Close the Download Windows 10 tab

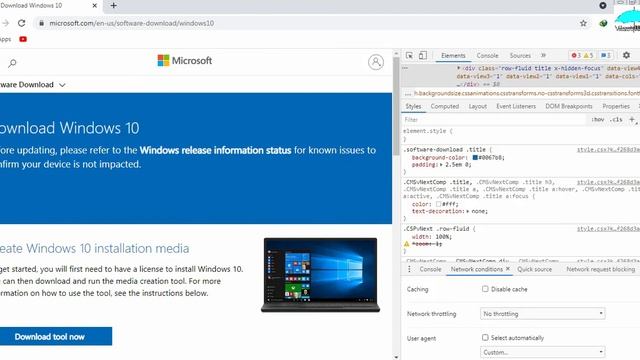click(95, 6)
